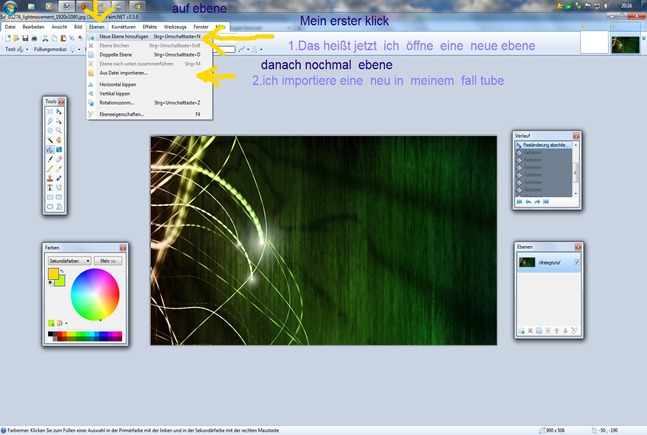
Task: Select the Paint Bucket tool in Tools
Action: click(x=50, y=149)
